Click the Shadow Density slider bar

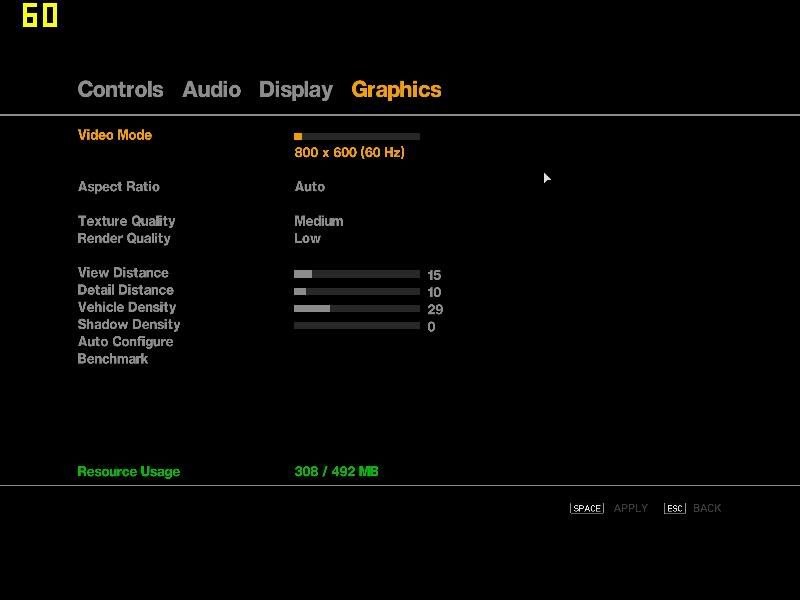[357, 326]
